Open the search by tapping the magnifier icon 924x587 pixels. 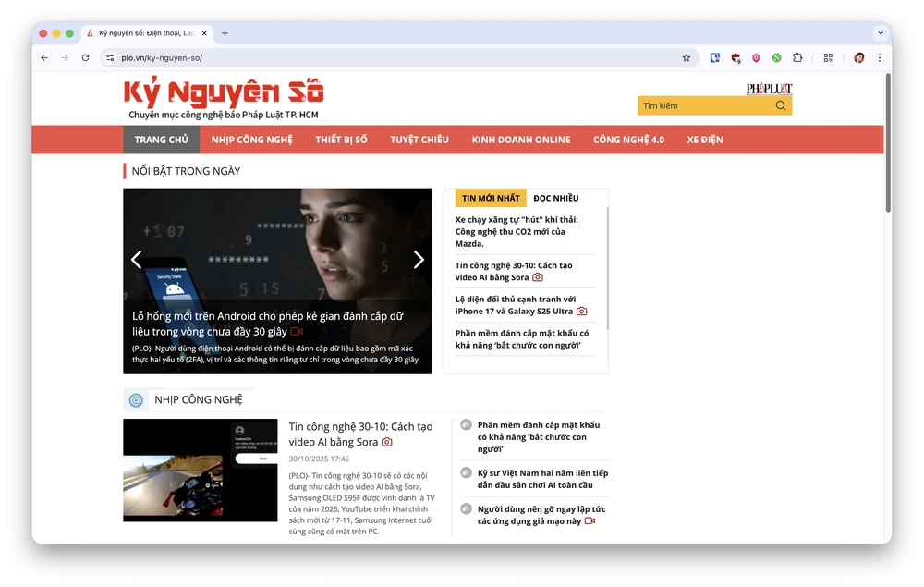coord(781,105)
